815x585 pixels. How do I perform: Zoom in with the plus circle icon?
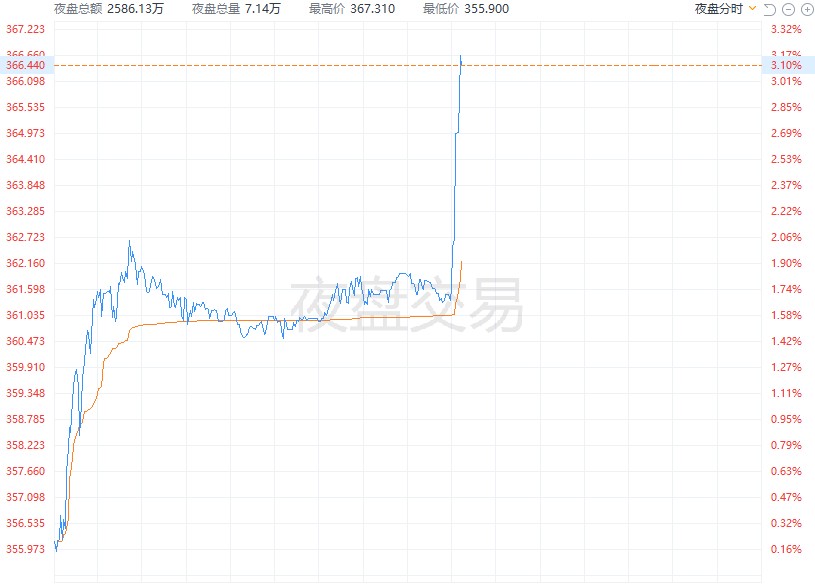click(807, 9)
